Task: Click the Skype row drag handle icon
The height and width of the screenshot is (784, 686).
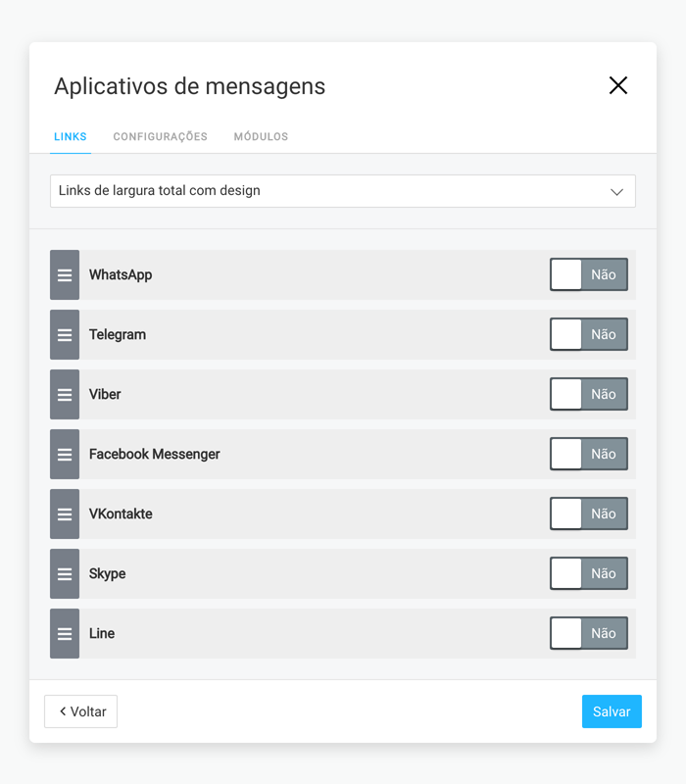Action: click(x=65, y=573)
